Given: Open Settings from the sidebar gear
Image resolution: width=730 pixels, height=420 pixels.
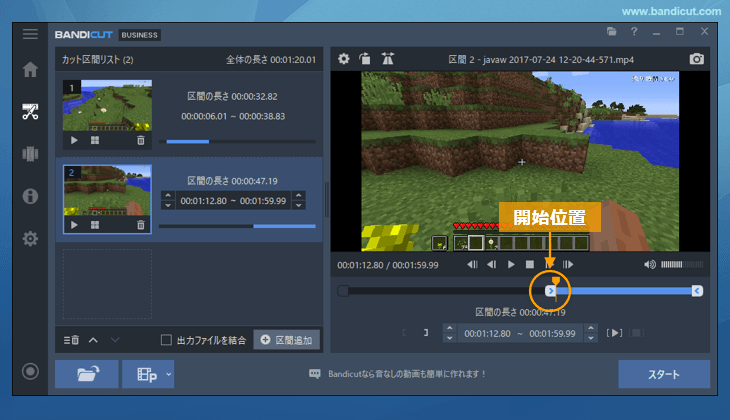Looking at the screenshot, I should (30, 239).
